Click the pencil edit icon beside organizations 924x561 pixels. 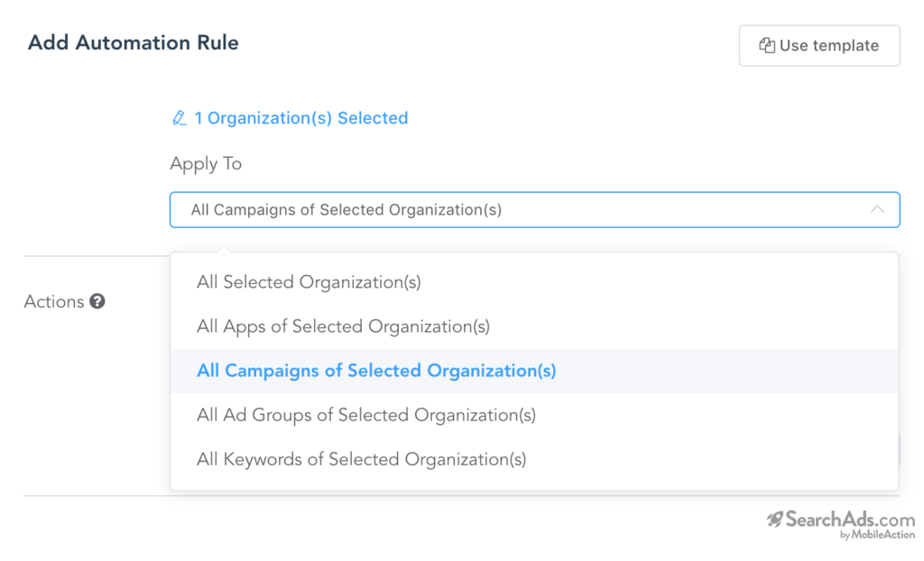(x=179, y=118)
